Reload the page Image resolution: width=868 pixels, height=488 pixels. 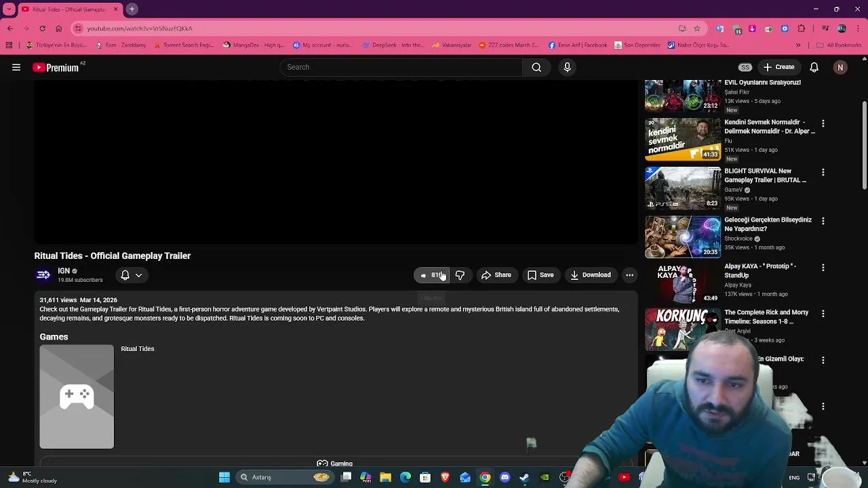(x=42, y=28)
